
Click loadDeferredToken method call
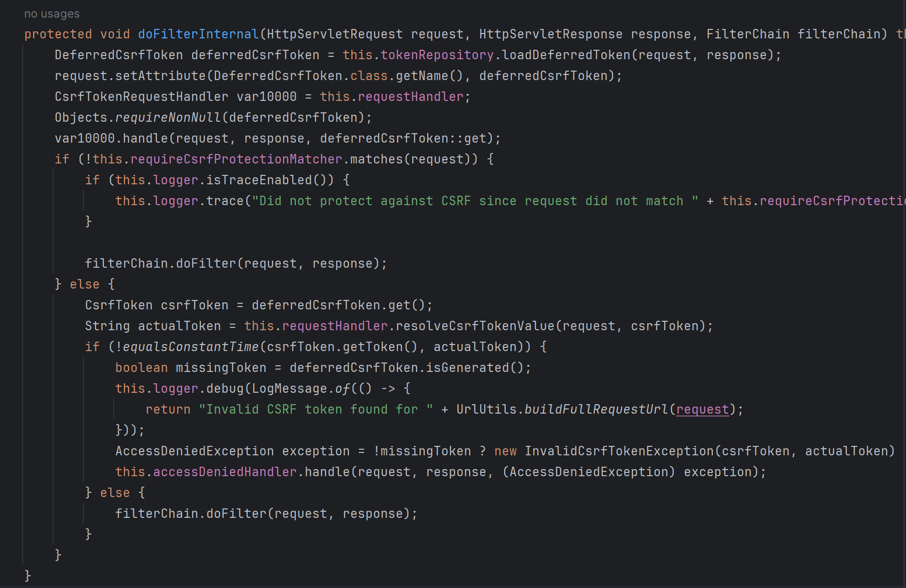click(566, 55)
